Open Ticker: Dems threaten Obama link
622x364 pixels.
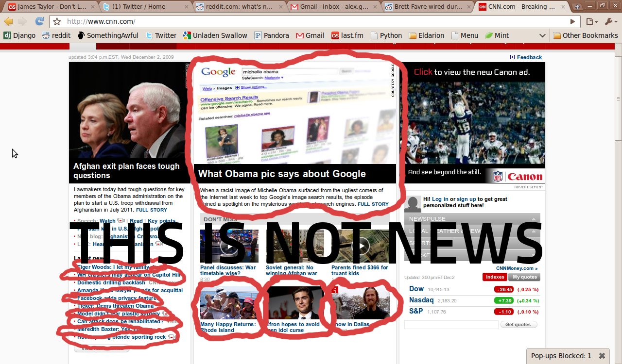(116, 306)
